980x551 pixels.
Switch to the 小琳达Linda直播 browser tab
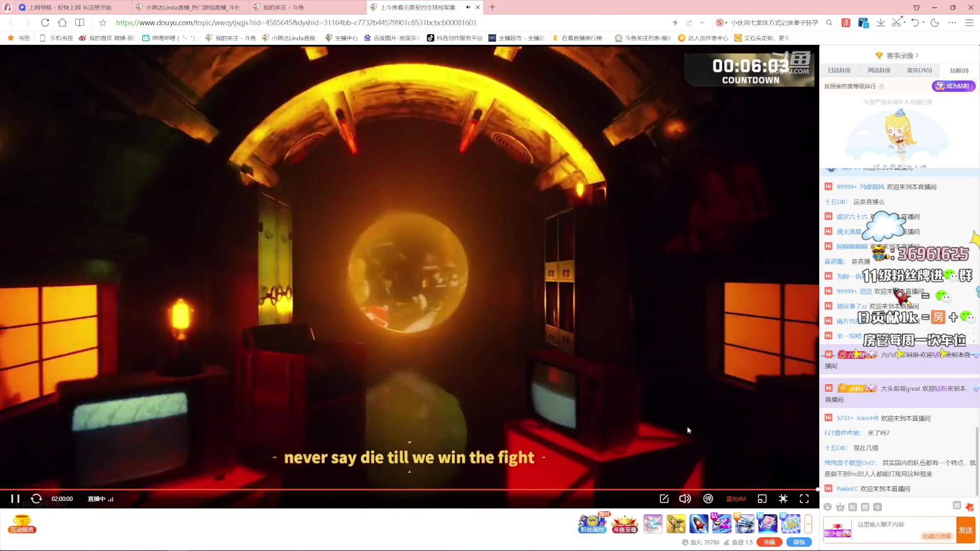tap(191, 7)
